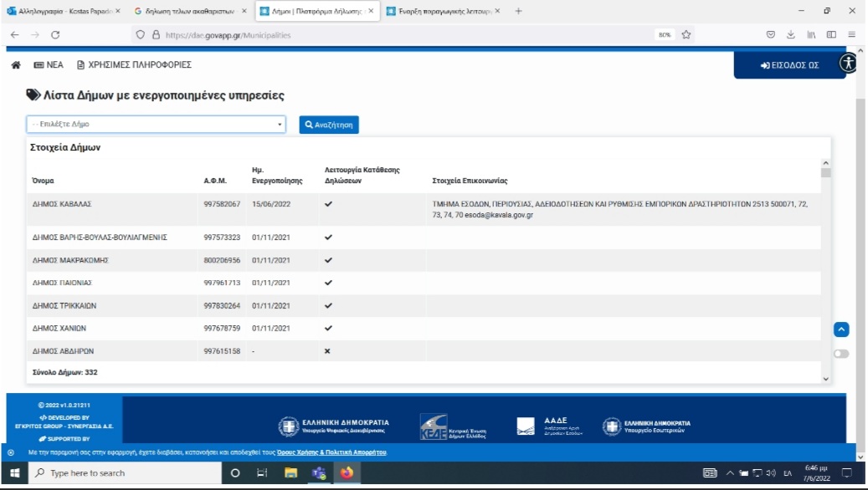Click the blue scroll-to-top arrow button
868x490 pixels.
click(841, 329)
